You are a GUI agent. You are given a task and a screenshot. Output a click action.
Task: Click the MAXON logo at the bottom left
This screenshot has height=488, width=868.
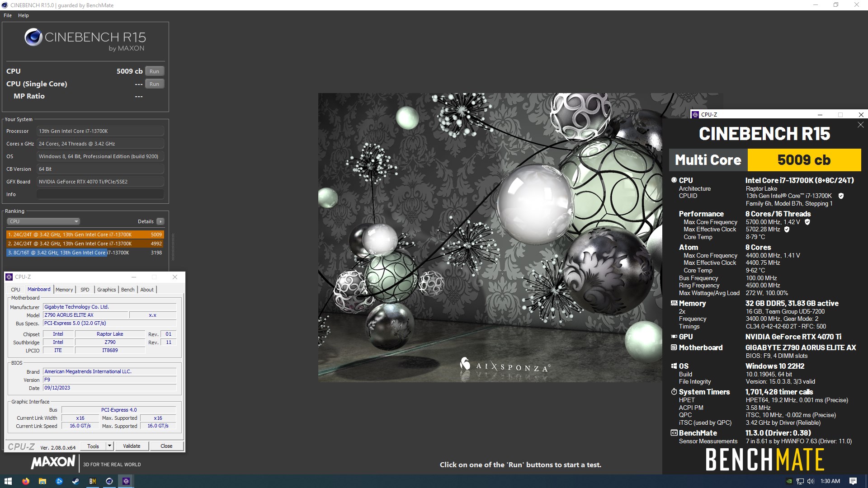[x=53, y=462]
